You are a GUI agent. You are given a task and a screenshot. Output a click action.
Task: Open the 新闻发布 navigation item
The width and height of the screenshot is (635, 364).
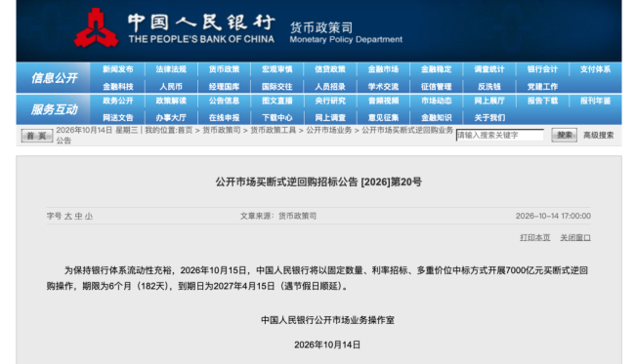(118, 69)
